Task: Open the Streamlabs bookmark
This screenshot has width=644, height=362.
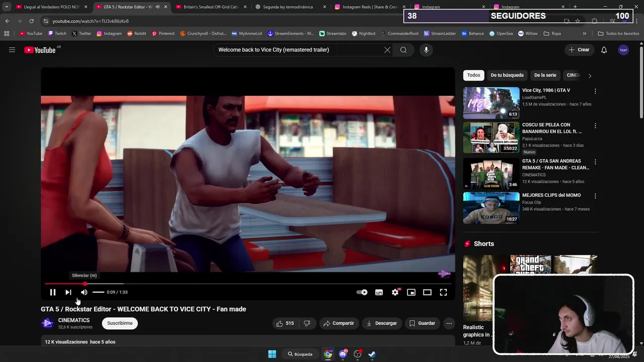Action: [x=333, y=34]
